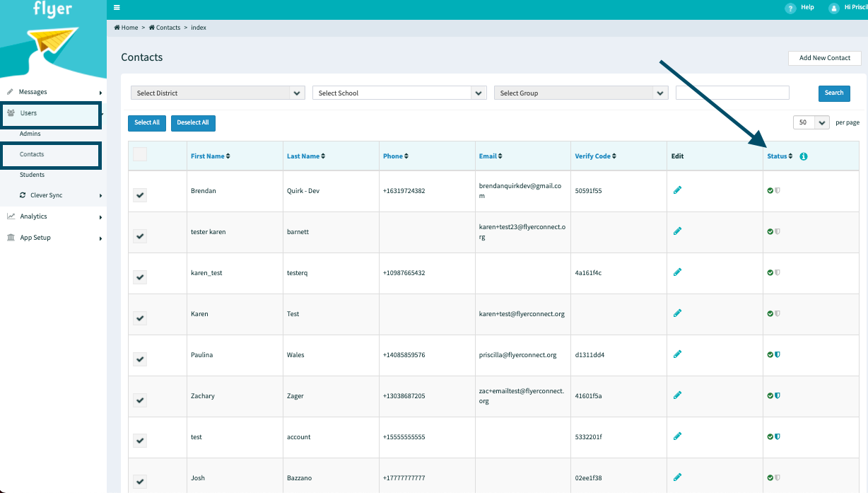Click the hamburger menu icon in the top bar
The height and width of the screenshot is (493, 868).
(117, 7)
